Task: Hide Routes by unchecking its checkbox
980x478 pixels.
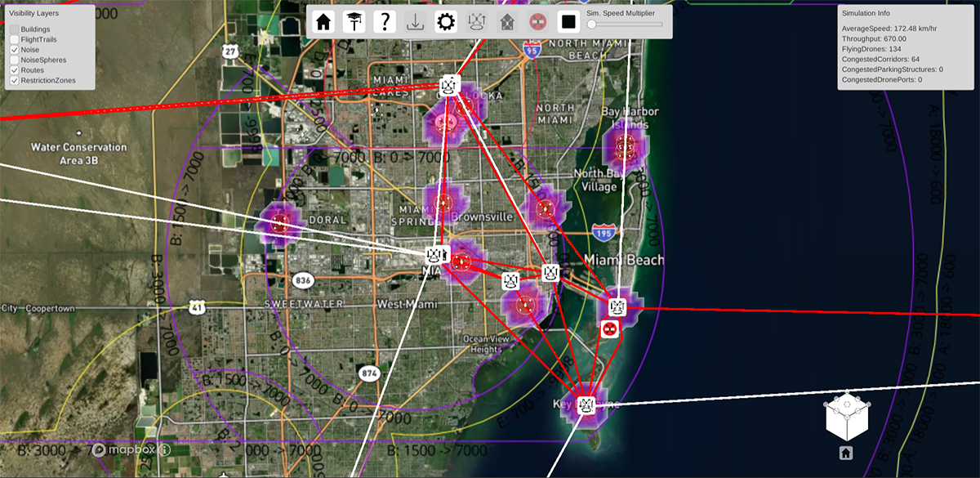Action: pos(15,71)
